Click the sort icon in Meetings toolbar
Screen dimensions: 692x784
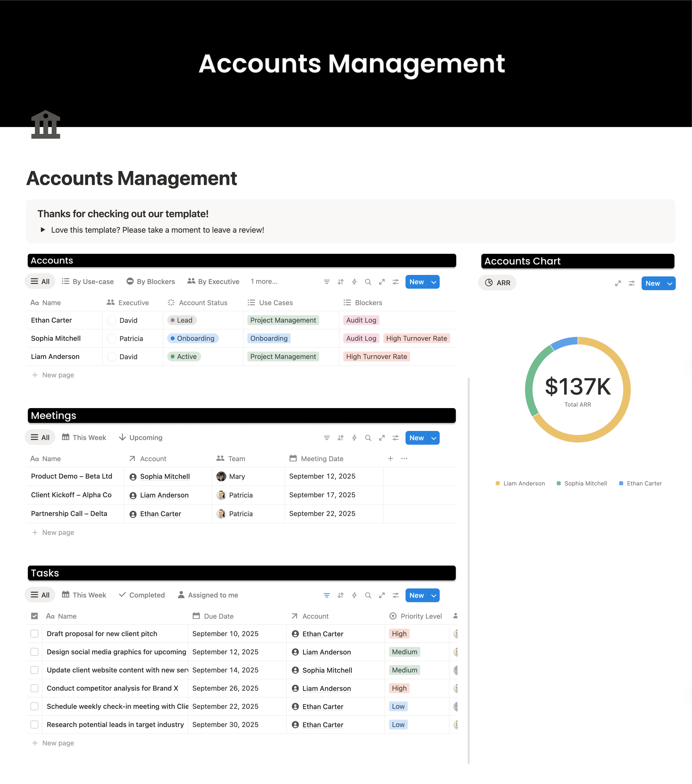[340, 438]
